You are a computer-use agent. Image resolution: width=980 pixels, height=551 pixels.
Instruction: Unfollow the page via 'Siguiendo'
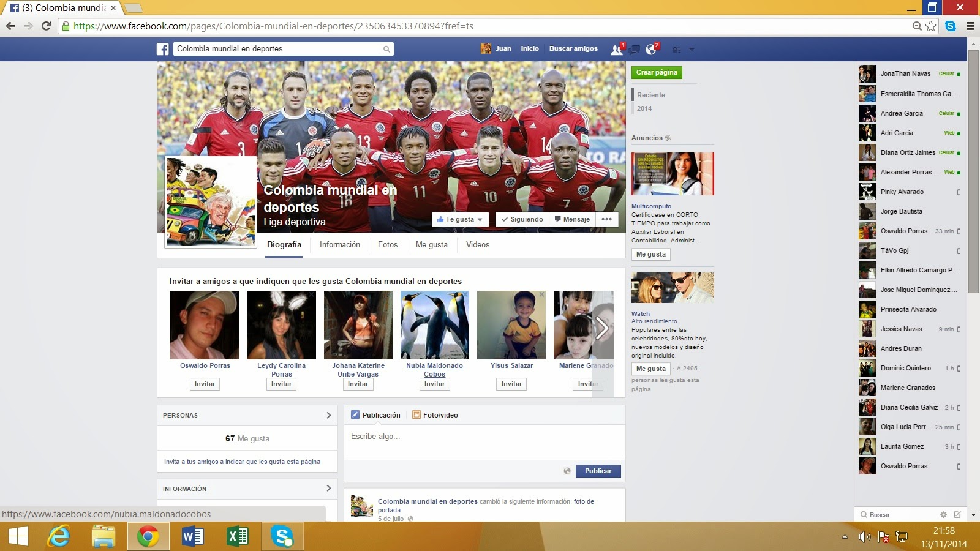521,219
